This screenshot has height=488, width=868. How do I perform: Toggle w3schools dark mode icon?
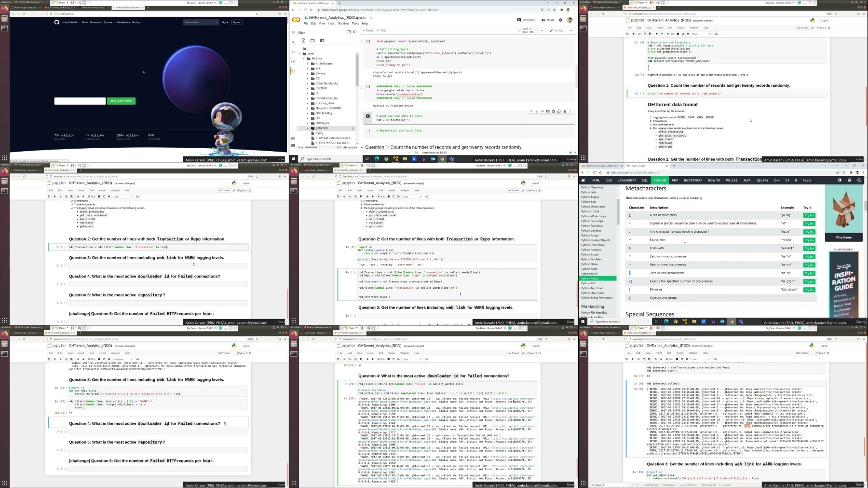[840, 180]
